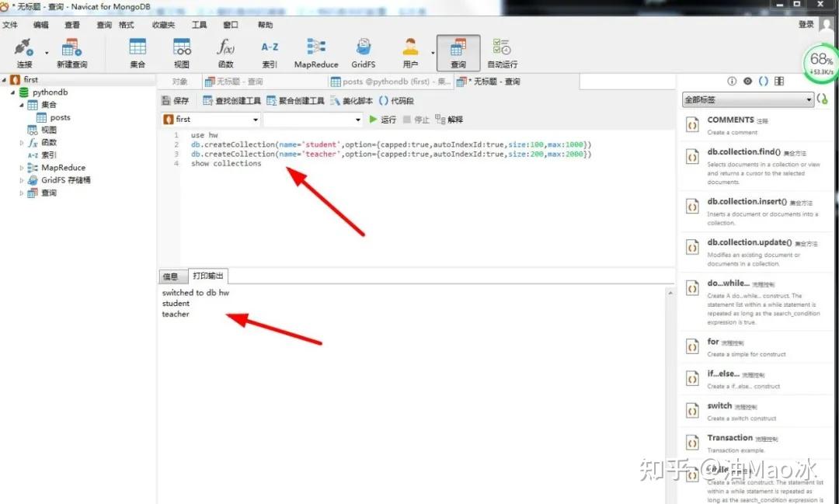Viewport: 839px width, 504px height.
Task: Select the Query (查询) toolbar icon
Action: (x=458, y=53)
